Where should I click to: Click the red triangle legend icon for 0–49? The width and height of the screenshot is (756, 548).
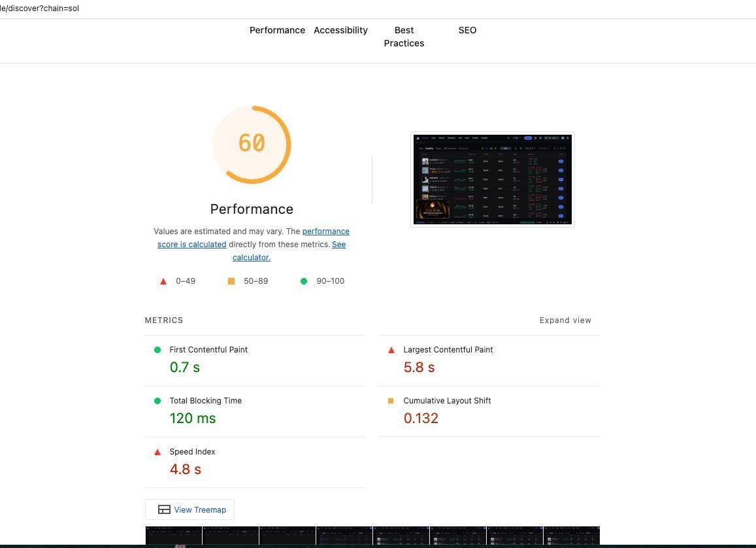[163, 281]
